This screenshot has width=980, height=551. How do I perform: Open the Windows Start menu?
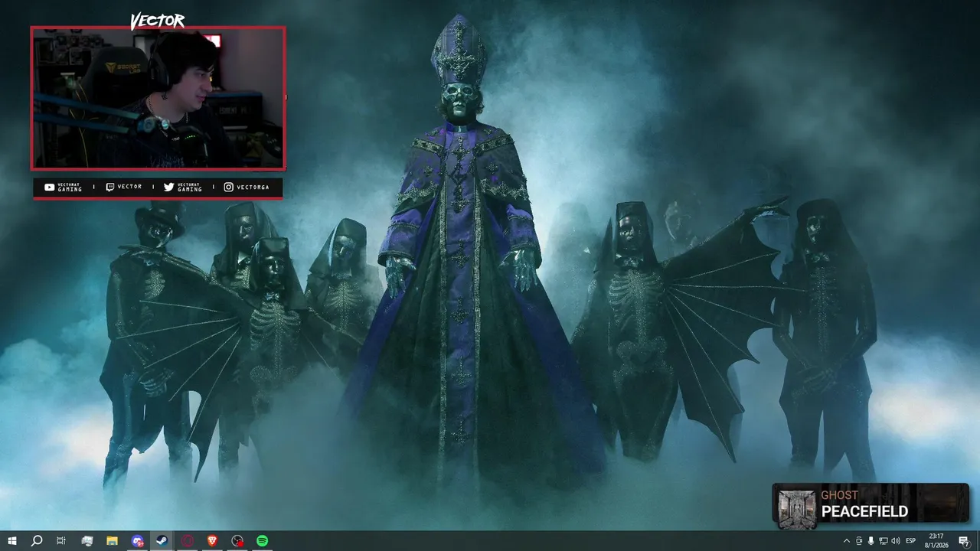11,540
